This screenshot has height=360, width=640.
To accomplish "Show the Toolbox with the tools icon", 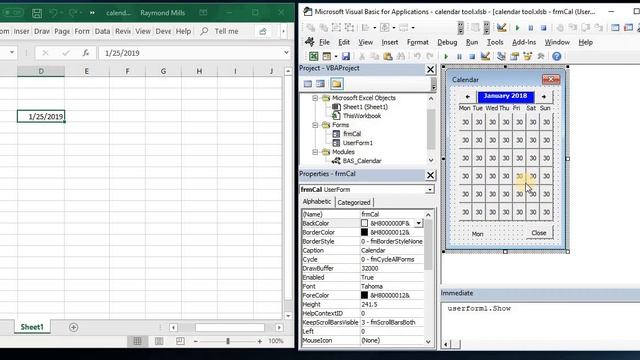I will pyautogui.click(x=541, y=56).
